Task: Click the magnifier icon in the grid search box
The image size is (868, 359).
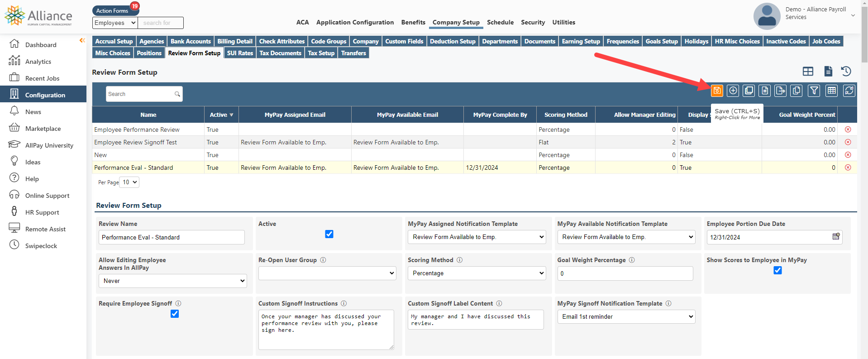Action: pyautogui.click(x=177, y=94)
